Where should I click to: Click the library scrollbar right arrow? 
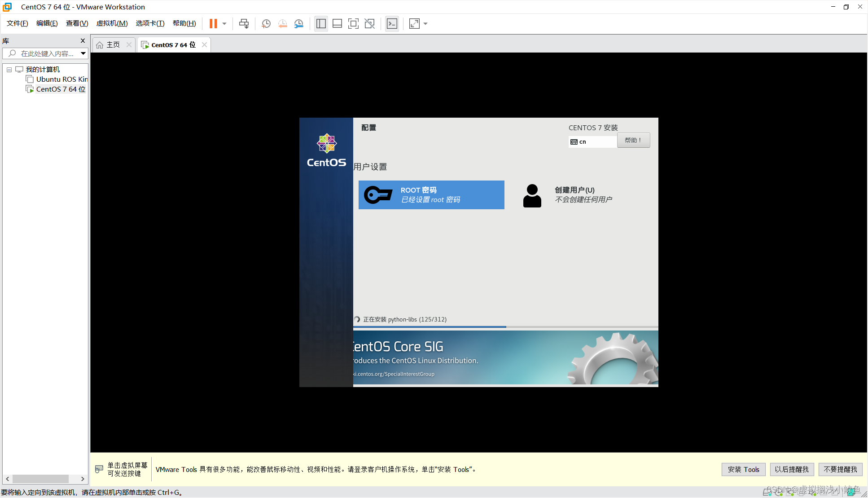click(83, 479)
